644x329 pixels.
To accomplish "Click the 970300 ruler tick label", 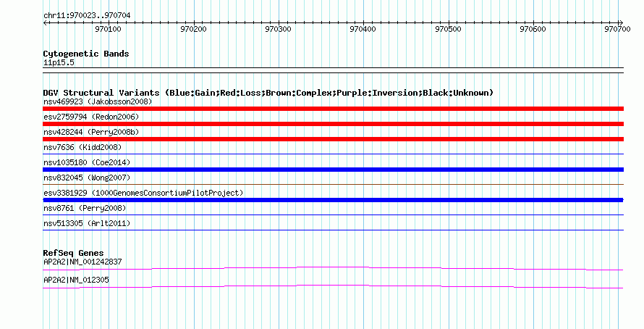I will [278, 30].
